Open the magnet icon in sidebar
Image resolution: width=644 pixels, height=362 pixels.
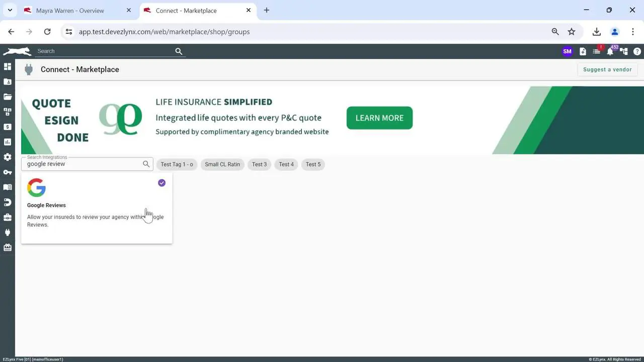click(8, 202)
